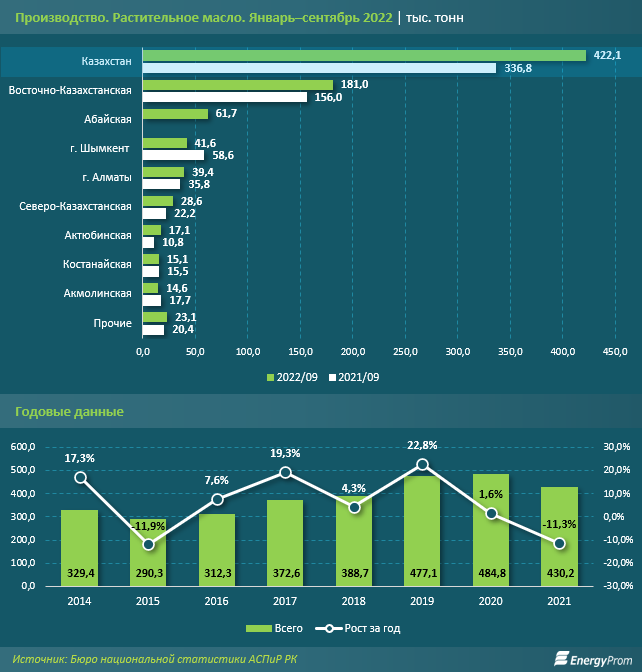Click the Годовые данные section header
This screenshot has height=672, width=642.
pos(69,411)
